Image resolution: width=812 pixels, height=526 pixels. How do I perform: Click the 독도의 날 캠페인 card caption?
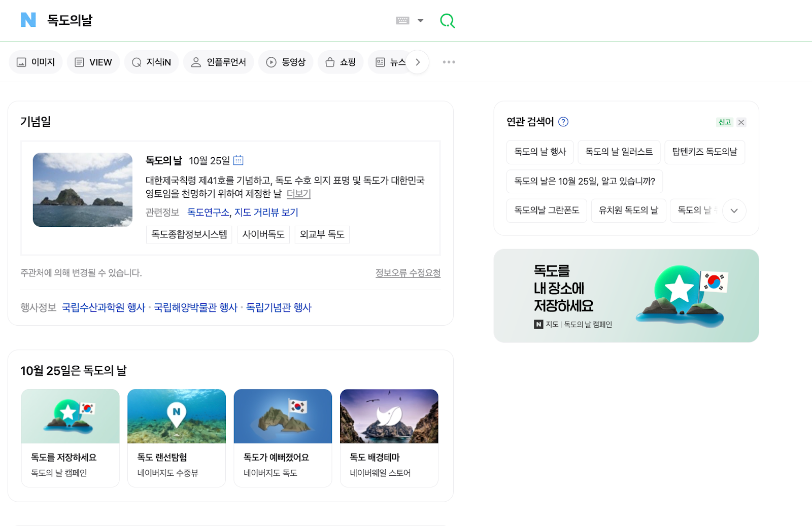point(59,473)
